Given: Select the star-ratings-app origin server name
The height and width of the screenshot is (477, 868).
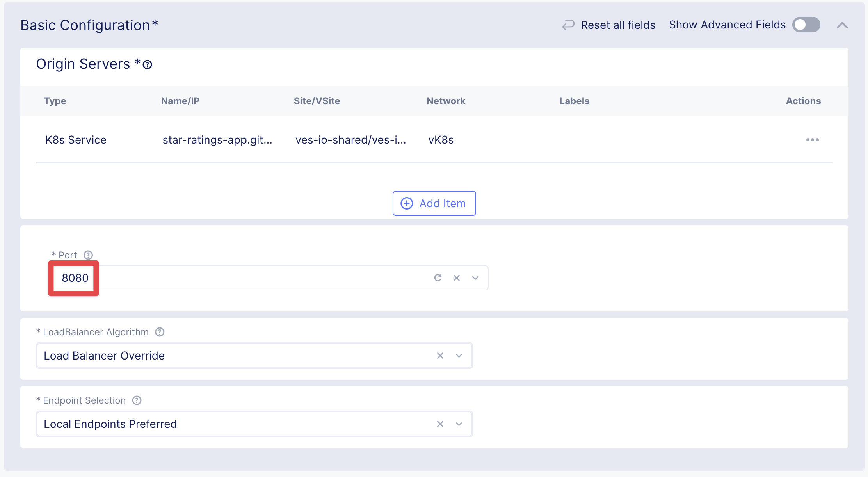Looking at the screenshot, I should [217, 140].
